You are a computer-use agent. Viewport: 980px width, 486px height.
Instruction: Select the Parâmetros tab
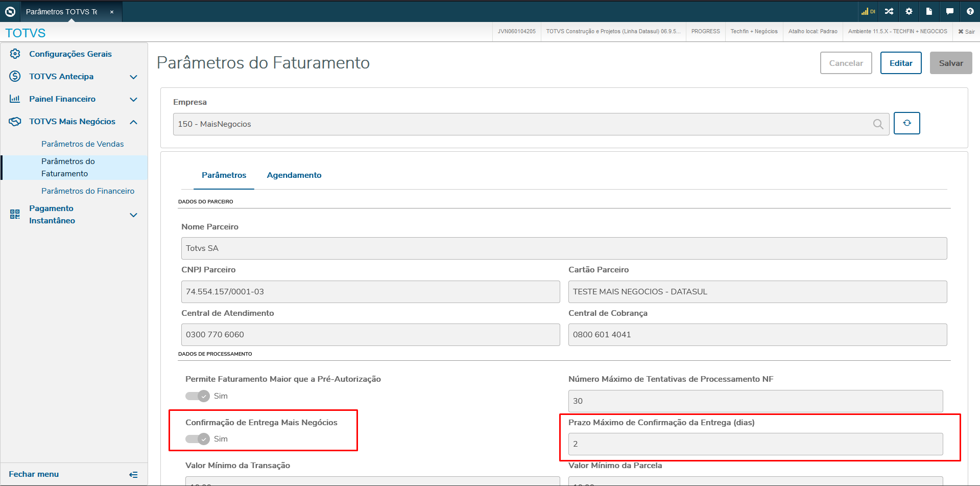(224, 175)
